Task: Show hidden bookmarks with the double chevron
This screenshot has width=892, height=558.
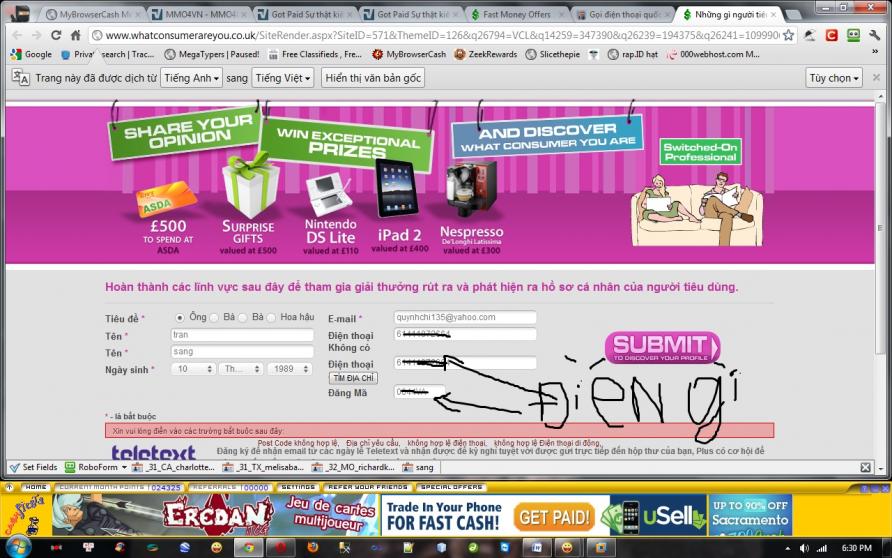Action: click(x=875, y=52)
